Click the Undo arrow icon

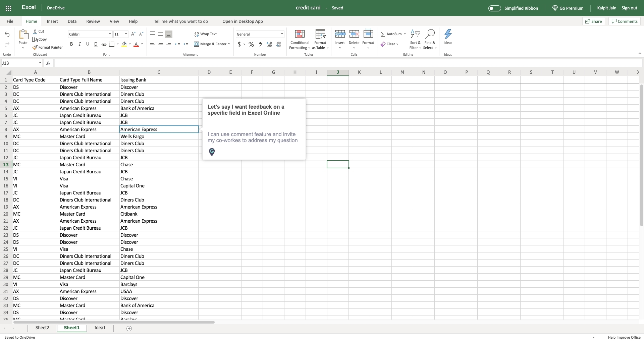[x=7, y=34]
